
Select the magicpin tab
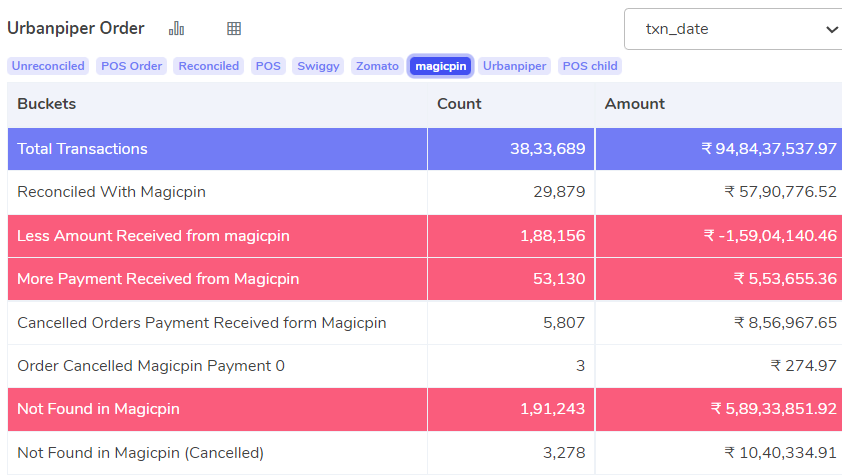440,66
